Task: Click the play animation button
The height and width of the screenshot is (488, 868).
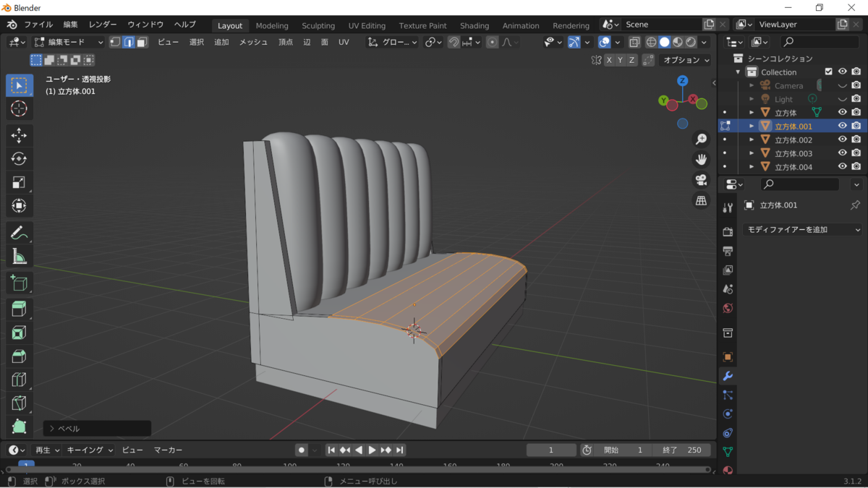Action: pos(373,450)
